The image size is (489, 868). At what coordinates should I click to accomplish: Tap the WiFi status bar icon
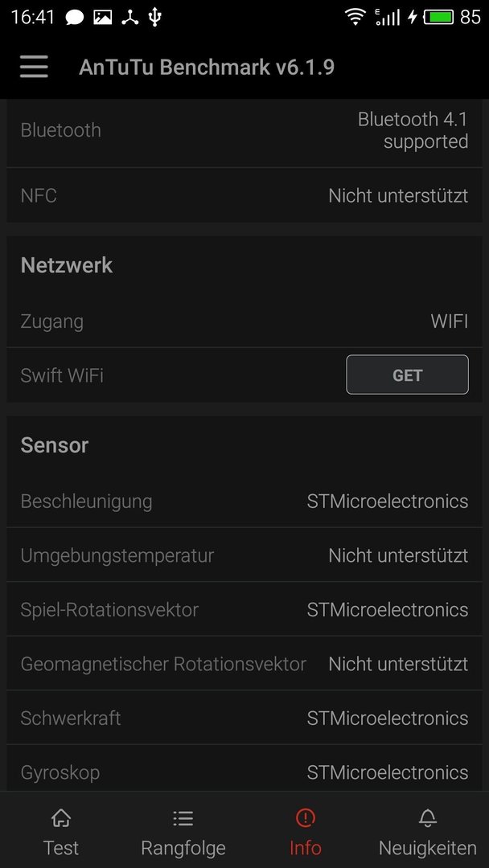point(355,17)
